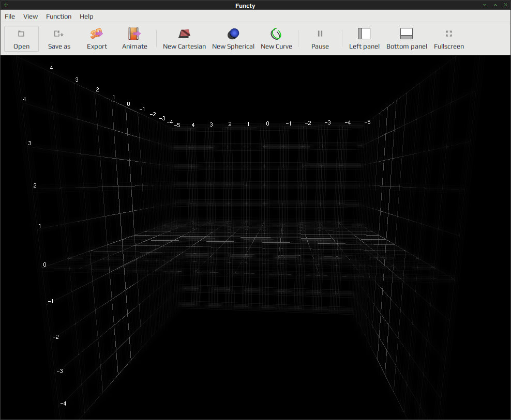Export the 3D model
The image size is (511, 420).
click(x=97, y=39)
